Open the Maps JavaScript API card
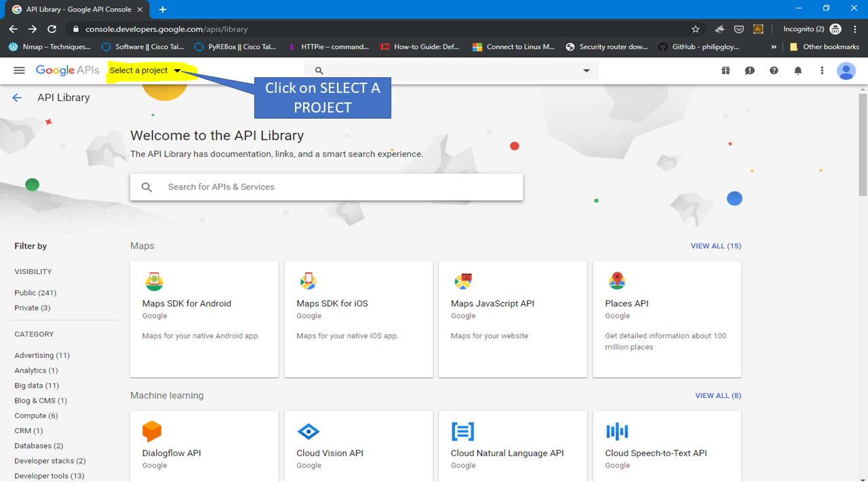Viewport: 868px width, 488px height. (513, 319)
